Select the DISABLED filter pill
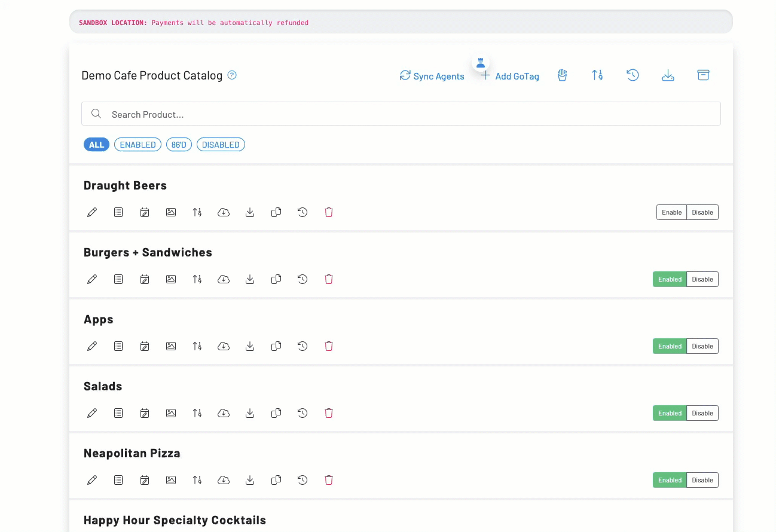This screenshot has height=532, width=776. tap(221, 145)
